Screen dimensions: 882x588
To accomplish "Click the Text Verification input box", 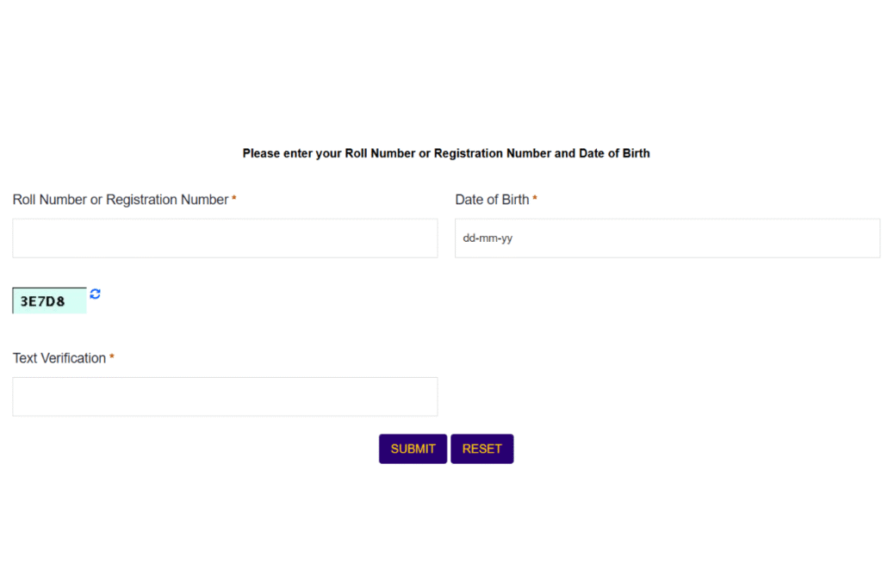I will click(225, 397).
